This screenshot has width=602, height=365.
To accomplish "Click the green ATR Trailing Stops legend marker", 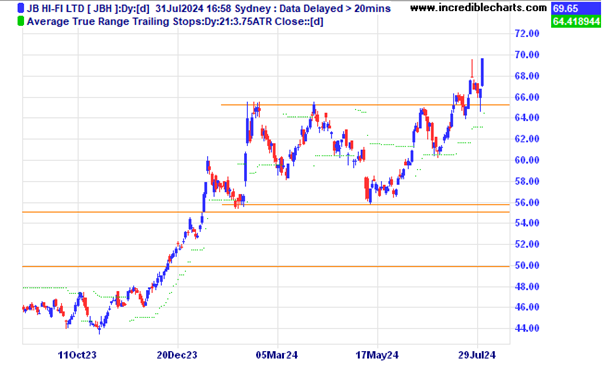I will 21,21.
